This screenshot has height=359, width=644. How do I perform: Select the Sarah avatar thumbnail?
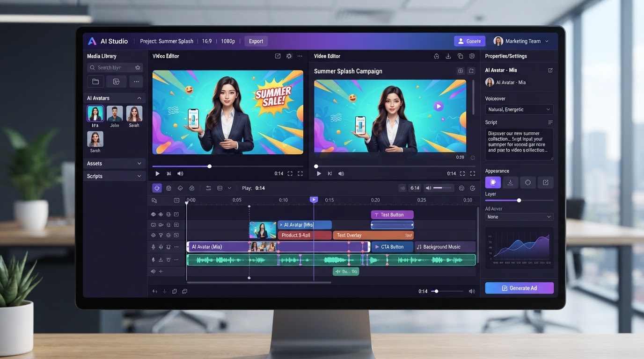tap(134, 114)
